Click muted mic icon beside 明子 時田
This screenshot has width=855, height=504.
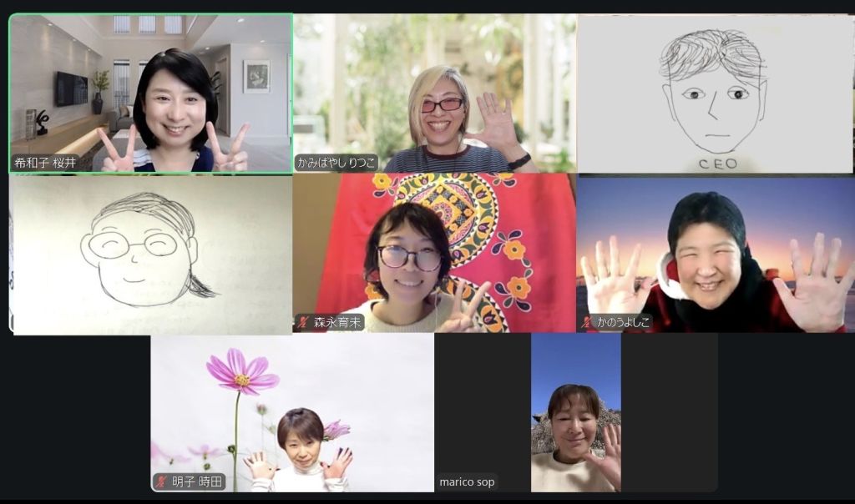(x=162, y=481)
